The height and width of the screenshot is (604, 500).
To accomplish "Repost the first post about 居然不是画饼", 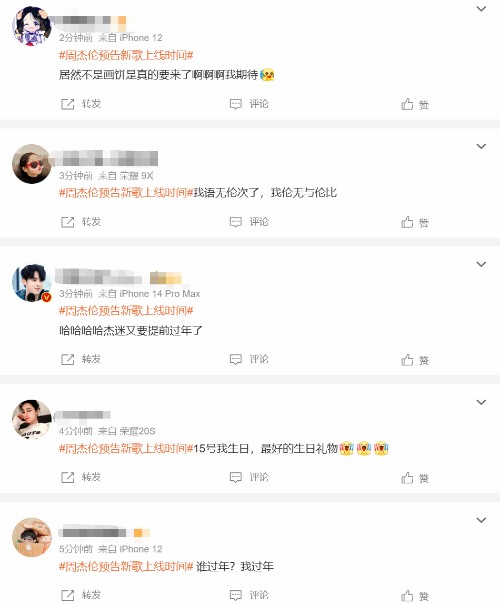I will tap(81, 104).
